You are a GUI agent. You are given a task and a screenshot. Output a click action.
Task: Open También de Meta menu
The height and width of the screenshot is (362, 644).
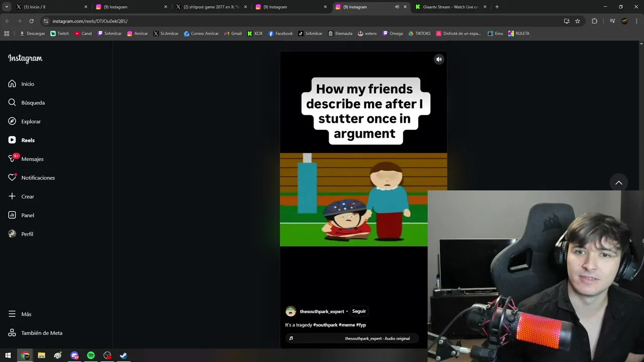coord(35,333)
